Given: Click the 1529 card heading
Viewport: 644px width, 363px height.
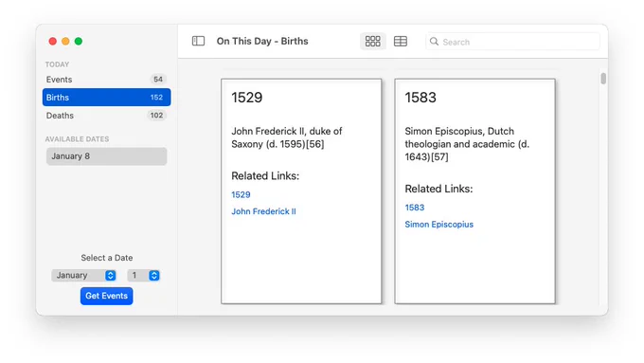Looking at the screenshot, I should pos(247,98).
